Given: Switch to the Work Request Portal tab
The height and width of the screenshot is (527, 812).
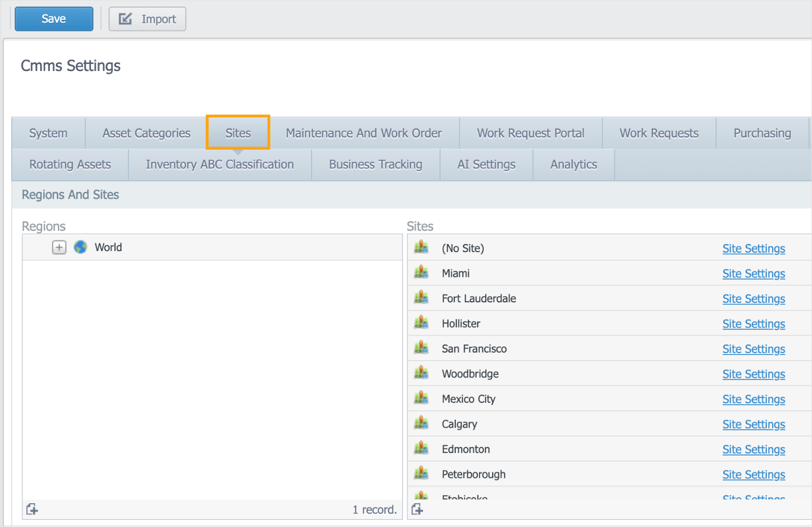Looking at the screenshot, I should tap(530, 133).
